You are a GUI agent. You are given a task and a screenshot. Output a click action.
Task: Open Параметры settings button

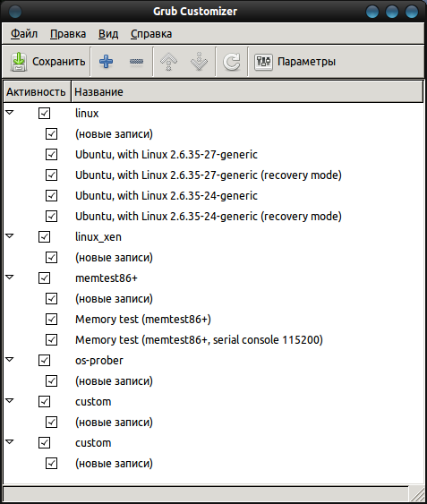coord(295,62)
